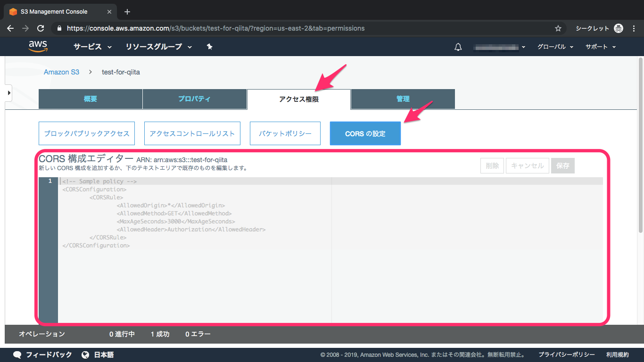Viewport: 644px width, 362px height.
Task: Click the AWS logo home icon
Action: coord(38,46)
